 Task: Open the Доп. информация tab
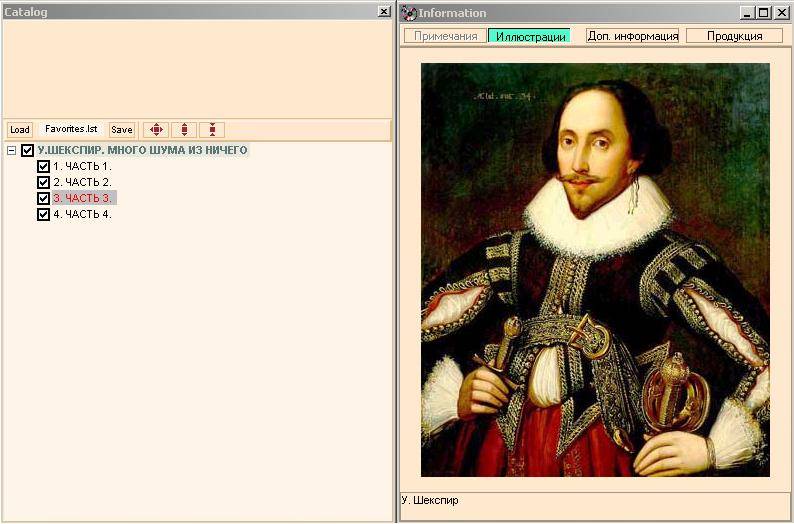click(632, 36)
